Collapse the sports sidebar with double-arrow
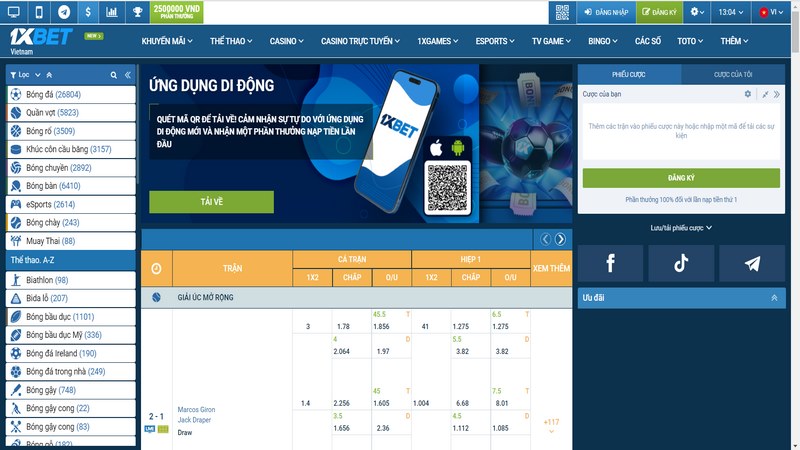Image resolution: width=800 pixels, height=450 pixels. tap(127, 75)
